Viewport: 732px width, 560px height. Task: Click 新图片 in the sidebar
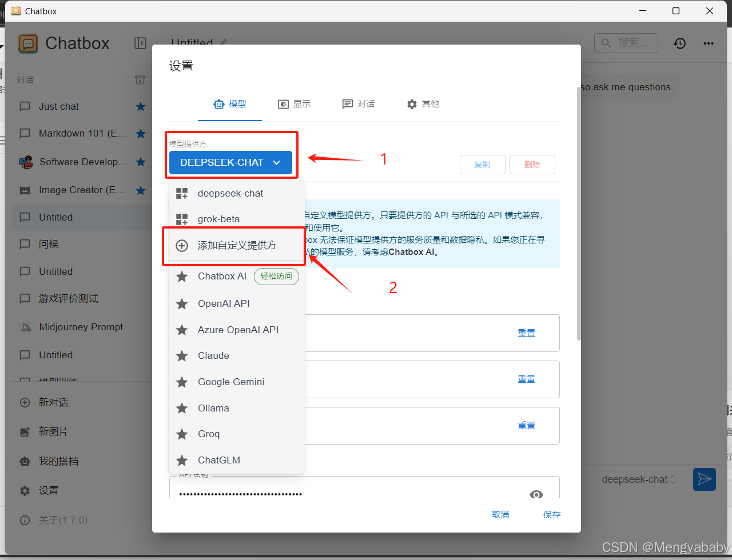tap(81, 431)
